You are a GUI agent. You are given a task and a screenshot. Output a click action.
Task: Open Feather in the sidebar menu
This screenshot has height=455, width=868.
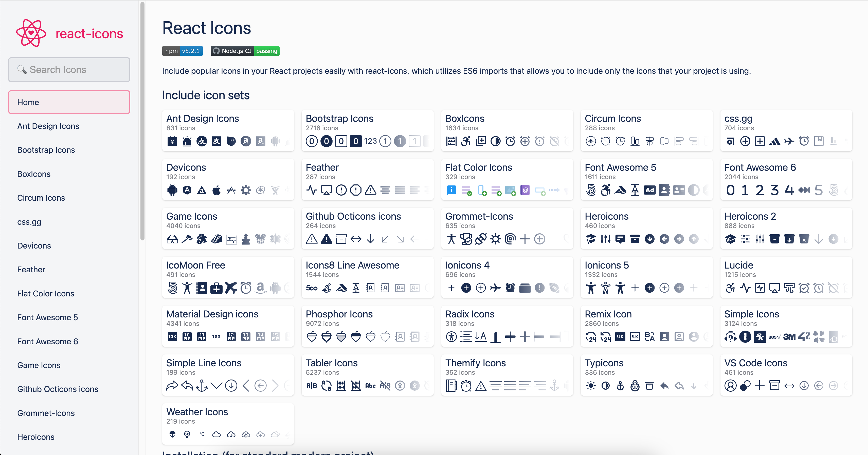(31, 270)
